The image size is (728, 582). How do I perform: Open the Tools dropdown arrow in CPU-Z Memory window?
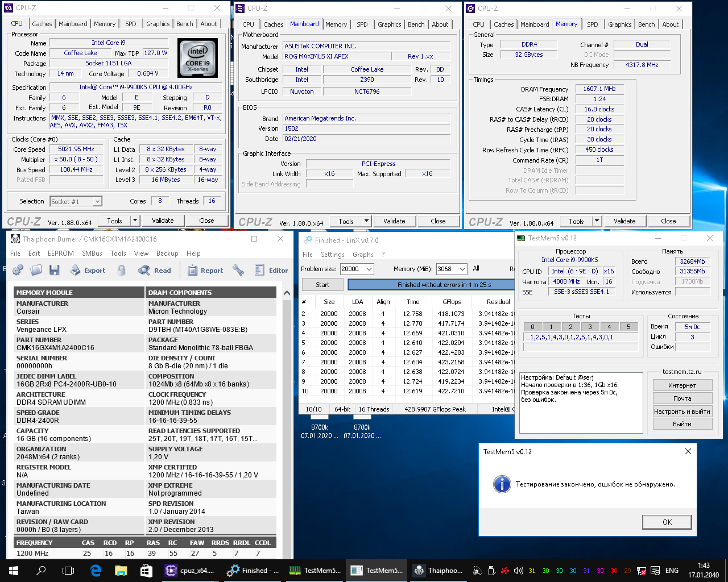[x=597, y=221]
